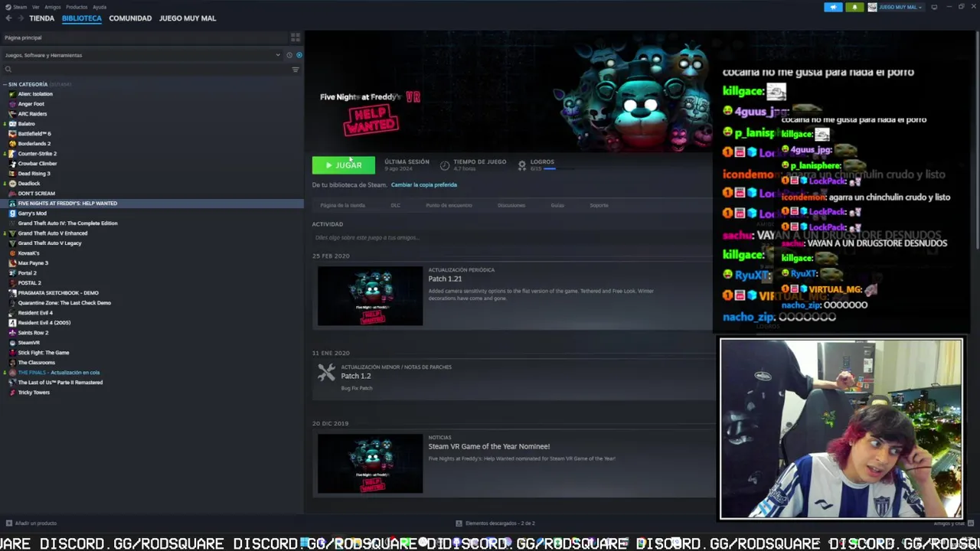The height and width of the screenshot is (551, 980).
Task: Open the Guías link
Action: coord(557,205)
